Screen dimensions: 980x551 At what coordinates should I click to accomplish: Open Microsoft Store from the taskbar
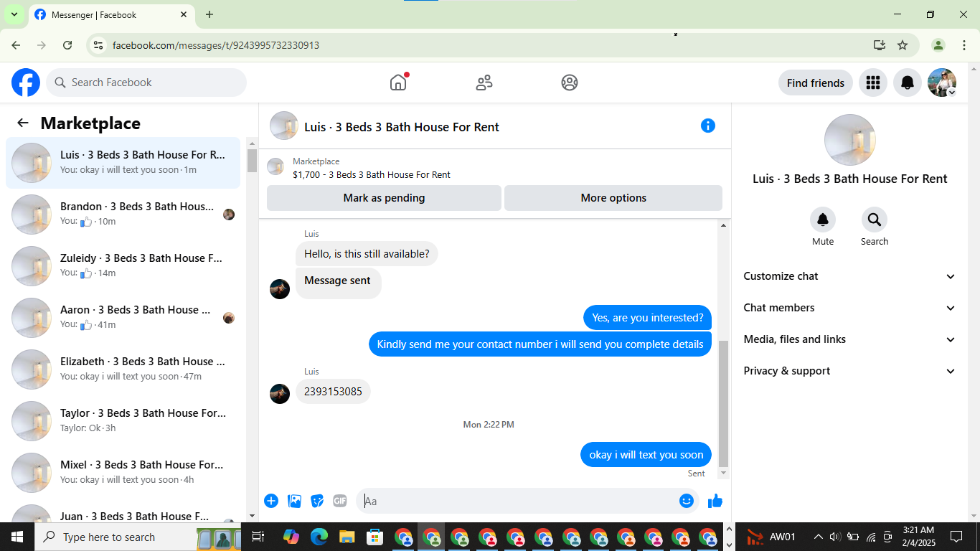point(375,537)
